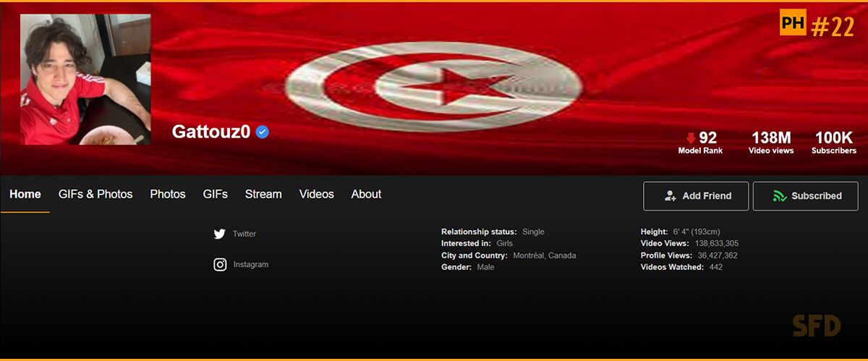Screen dimensions: 868x361
Task: Click the Gender value Male
Action: point(485,267)
